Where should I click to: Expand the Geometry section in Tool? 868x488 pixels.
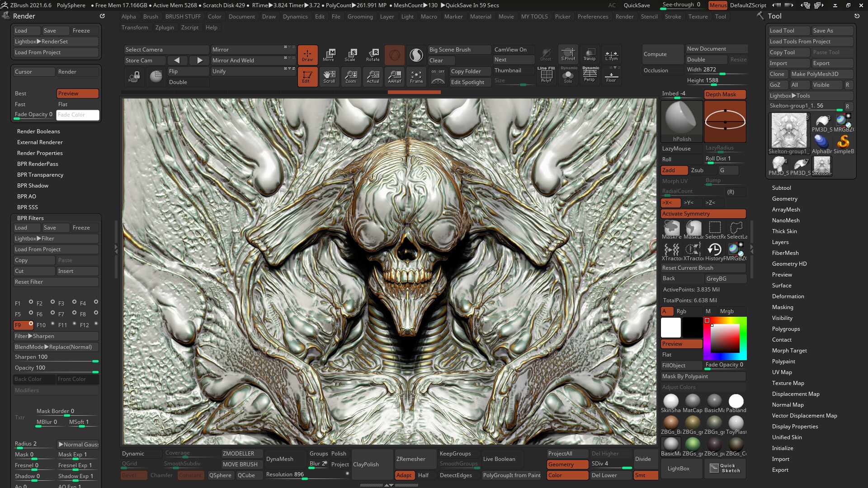[x=784, y=199]
